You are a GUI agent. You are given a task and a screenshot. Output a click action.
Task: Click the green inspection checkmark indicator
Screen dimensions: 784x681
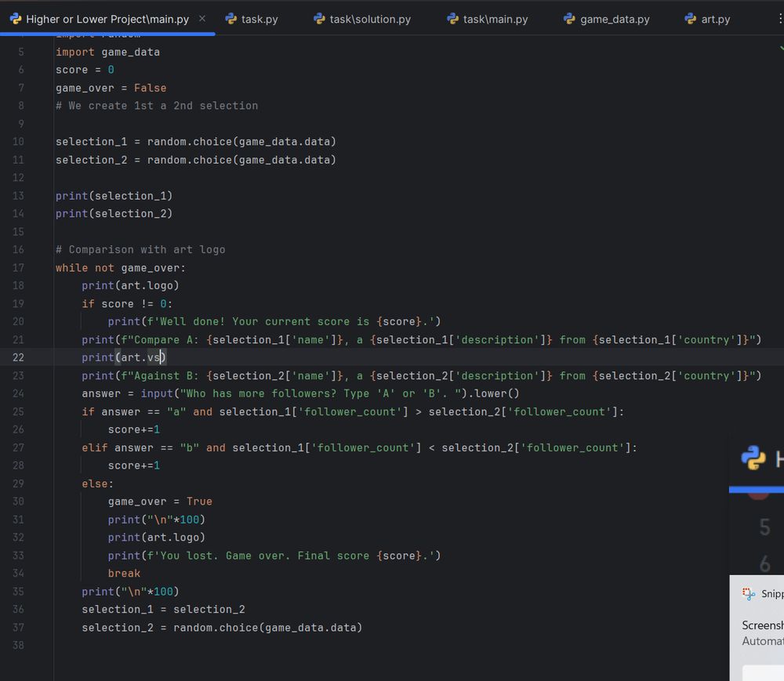pos(781,49)
